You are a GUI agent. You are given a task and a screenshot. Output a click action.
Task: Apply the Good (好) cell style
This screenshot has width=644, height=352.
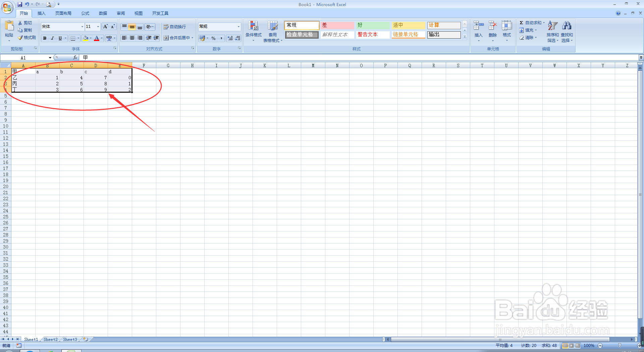coord(373,25)
